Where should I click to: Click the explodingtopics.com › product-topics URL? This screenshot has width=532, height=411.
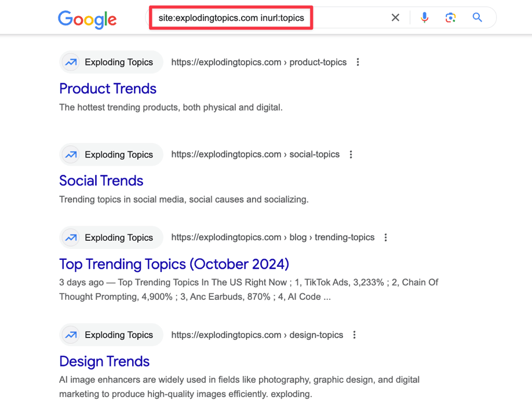click(258, 62)
